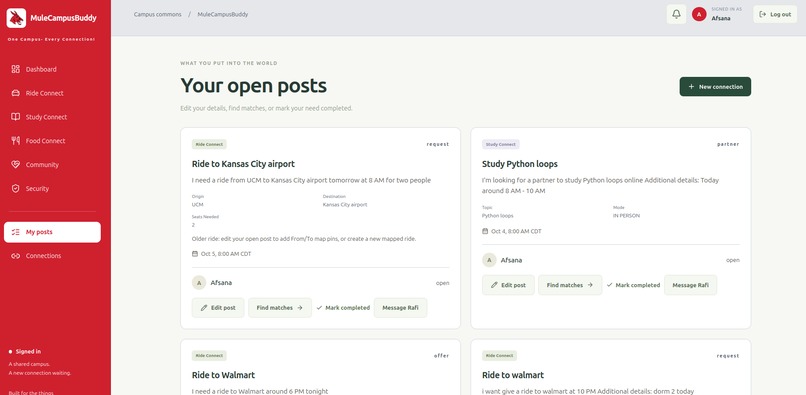Screen dimensions: 806x395
Task: Find matches for Study Python loops
Action: (x=570, y=285)
